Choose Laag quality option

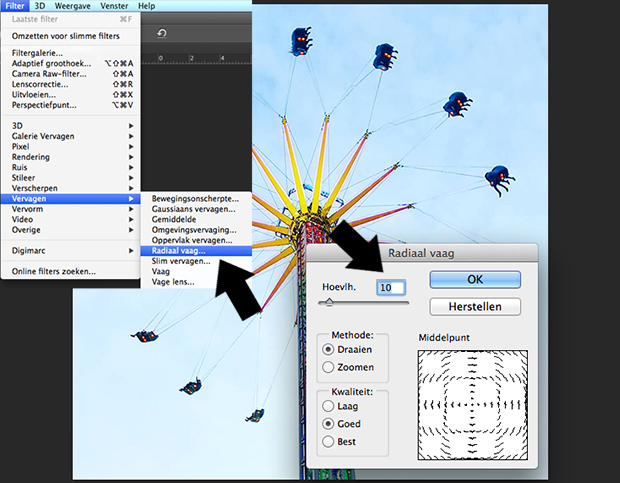tap(328, 406)
